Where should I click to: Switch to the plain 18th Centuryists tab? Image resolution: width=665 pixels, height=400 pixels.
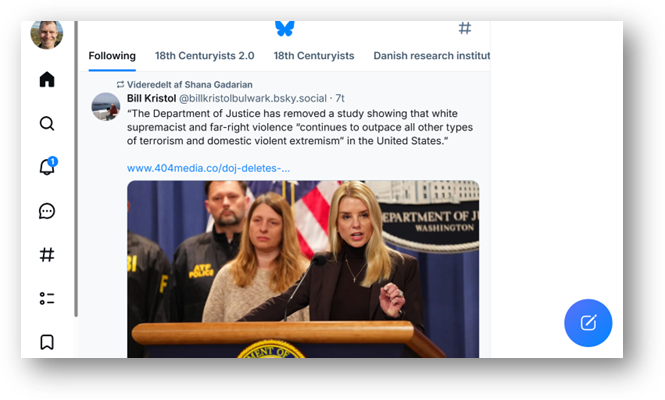point(314,56)
